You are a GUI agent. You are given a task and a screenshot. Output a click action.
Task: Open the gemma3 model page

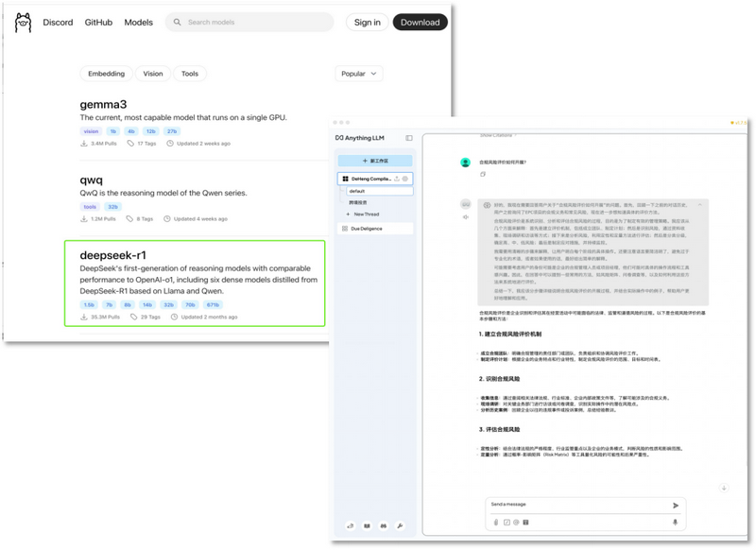[x=103, y=104]
